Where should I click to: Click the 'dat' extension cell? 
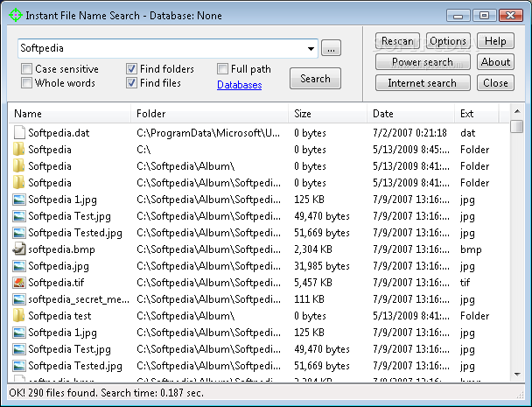467,133
